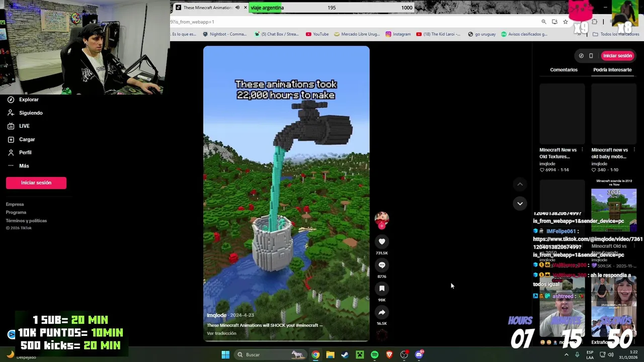This screenshot has width=644, height=362.
Task: Open Mercado Libre Uruguay bookmark
Action: (357, 34)
